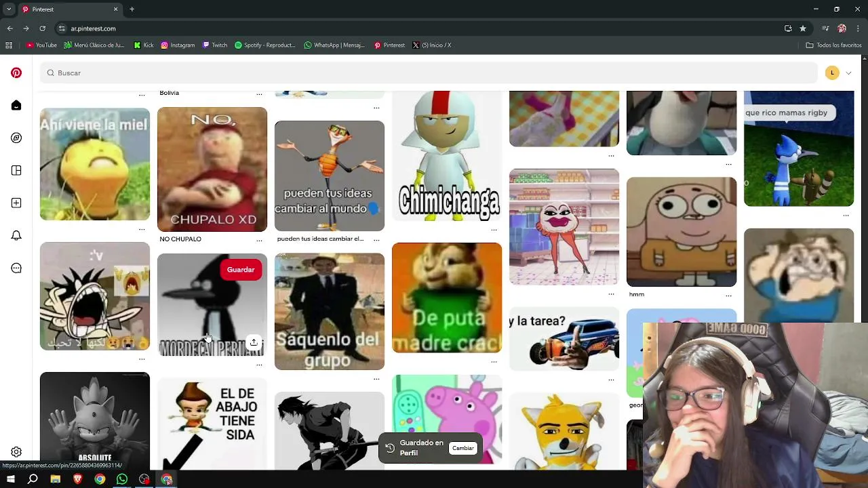Open the Chimichanga pin image
Viewport: 868px width, 488px height.
(447, 156)
